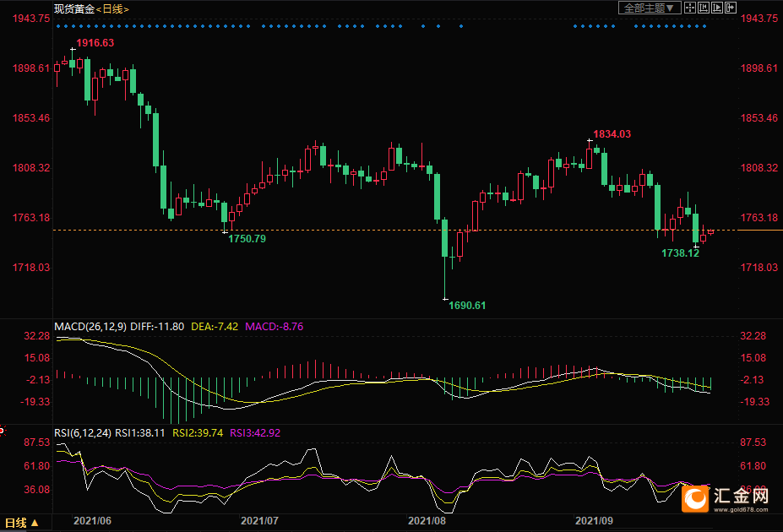Screen dimensions: 783x532
Task: Click the 1916.63 high price label
Action: pos(95,43)
